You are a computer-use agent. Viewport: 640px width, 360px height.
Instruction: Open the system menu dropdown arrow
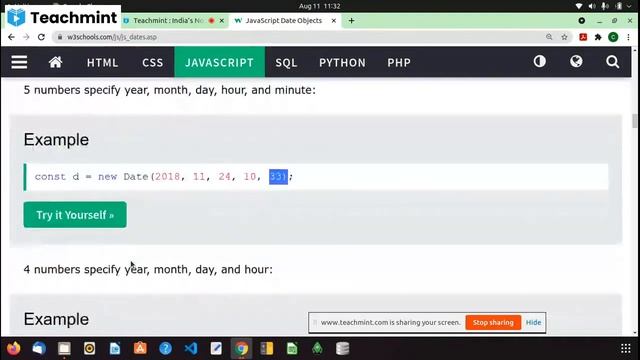[x=629, y=6]
